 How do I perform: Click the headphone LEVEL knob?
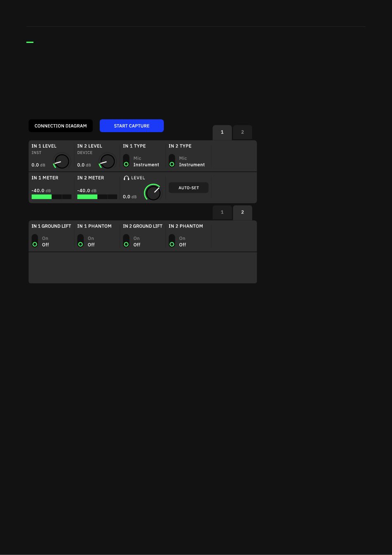153,192
